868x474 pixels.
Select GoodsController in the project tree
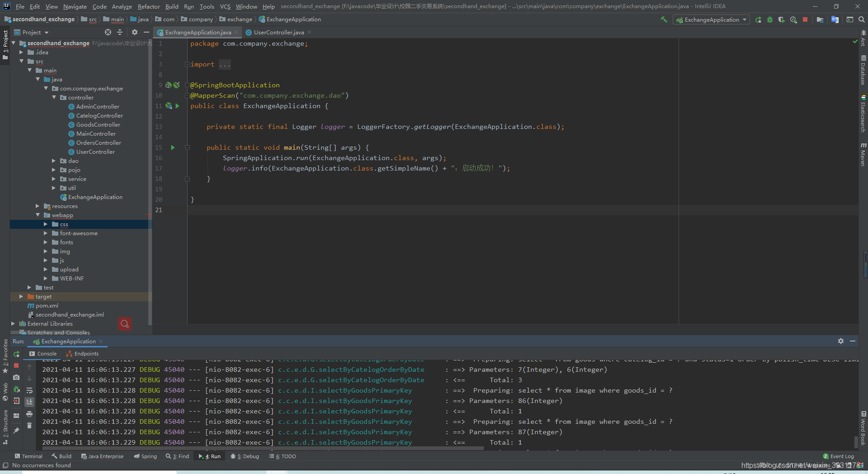pos(98,125)
